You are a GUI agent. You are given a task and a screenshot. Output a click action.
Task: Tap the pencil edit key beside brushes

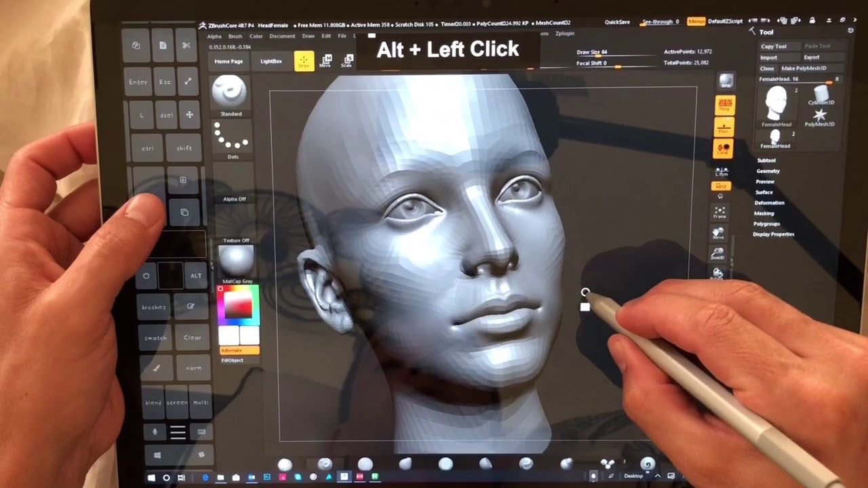click(191, 307)
